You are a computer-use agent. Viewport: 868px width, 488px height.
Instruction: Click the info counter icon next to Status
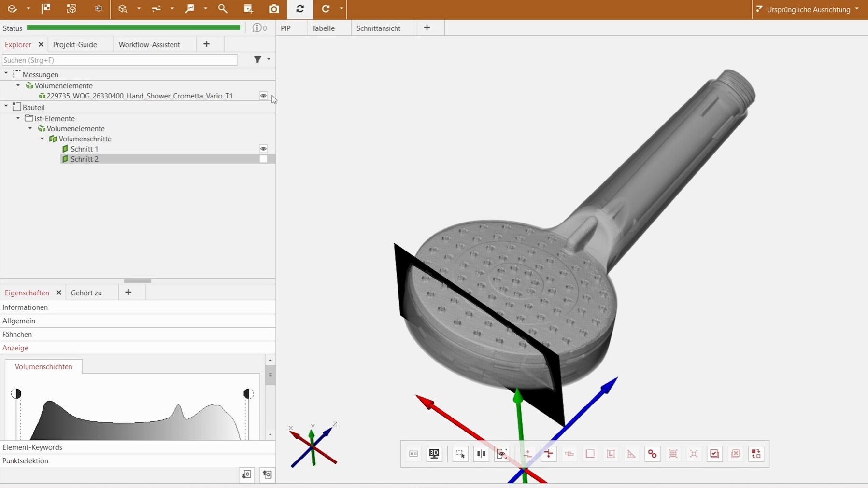[259, 28]
